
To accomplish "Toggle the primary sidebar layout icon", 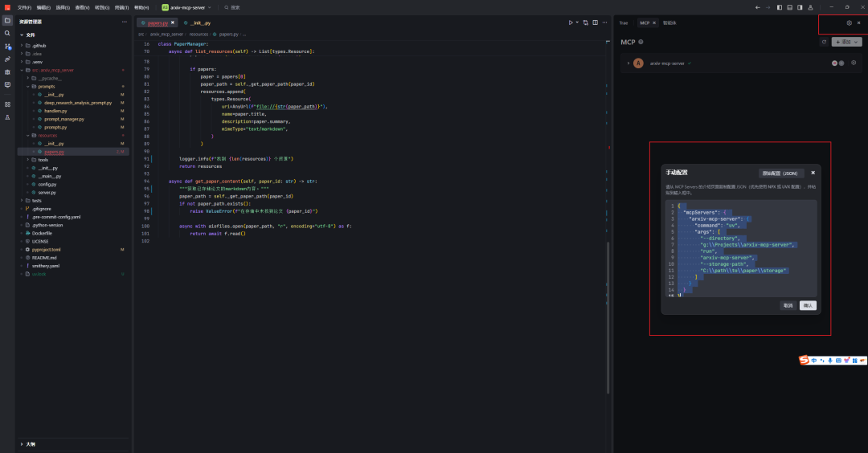I will coord(779,7).
